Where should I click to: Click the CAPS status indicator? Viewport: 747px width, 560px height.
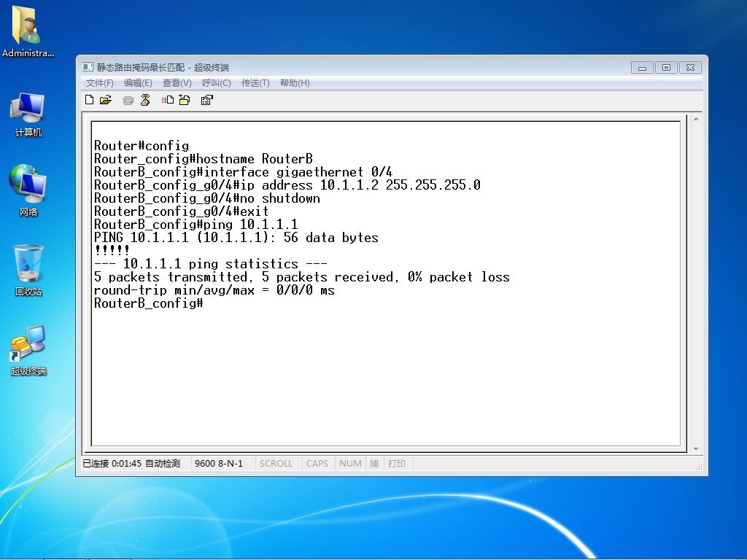317,463
